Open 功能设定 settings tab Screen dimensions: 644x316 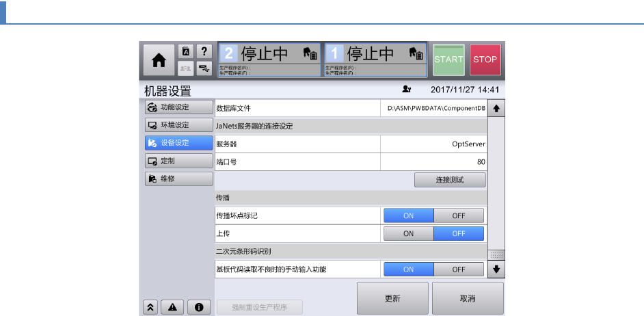click(x=179, y=107)
